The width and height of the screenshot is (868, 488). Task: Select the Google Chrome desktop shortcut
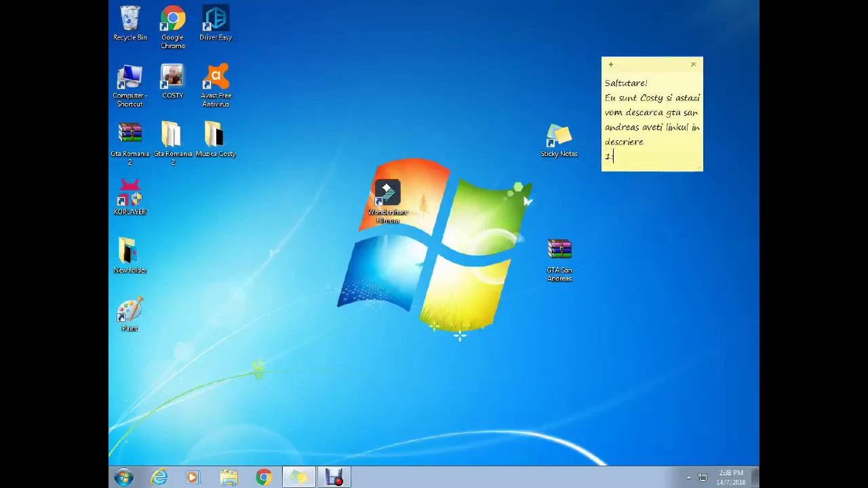172,27
